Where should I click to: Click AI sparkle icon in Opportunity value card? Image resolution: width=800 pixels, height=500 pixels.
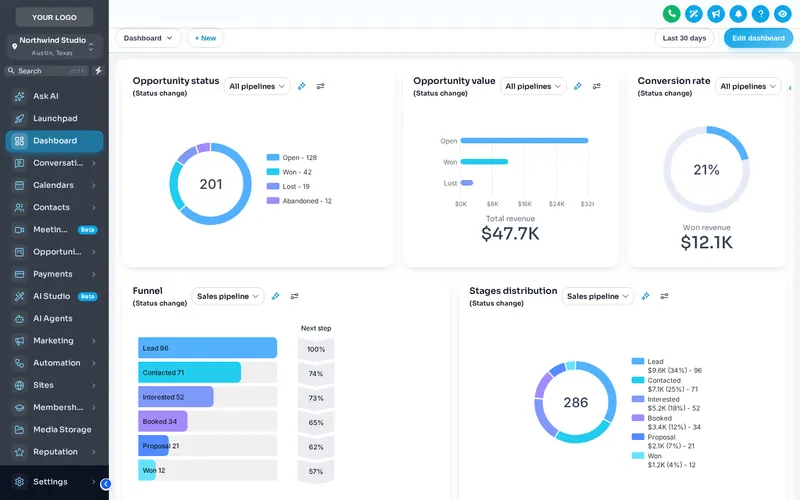click(578, 86)
